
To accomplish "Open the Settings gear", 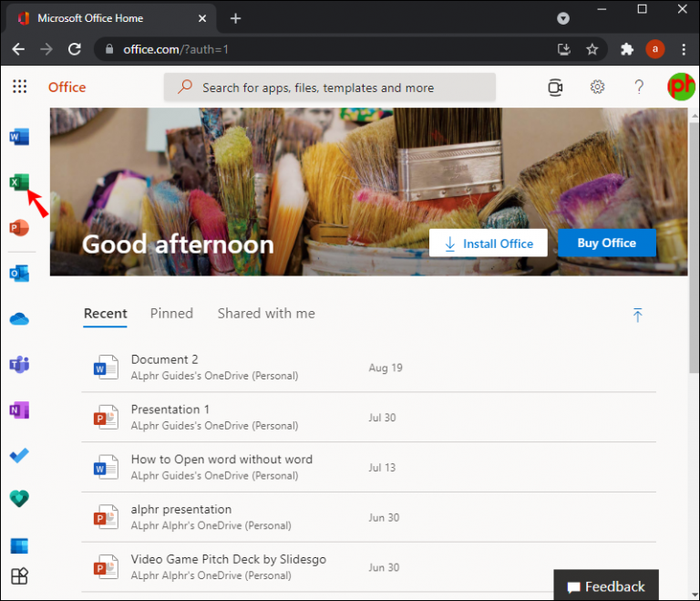I will coord(597,87).
